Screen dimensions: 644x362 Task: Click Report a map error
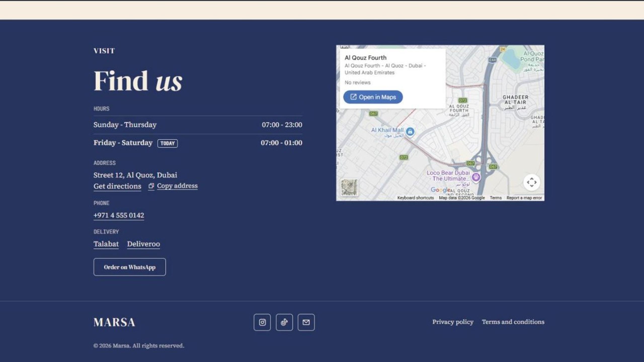pyautogui.click(x=524, y=198)
